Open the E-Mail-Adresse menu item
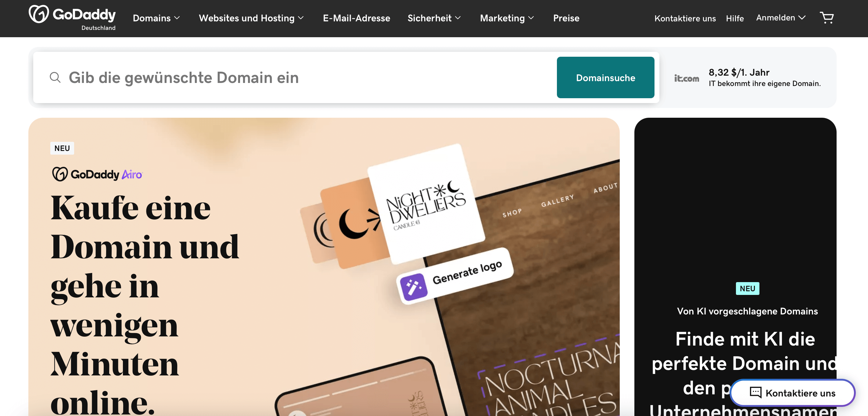Viewport: 868px width, 416px height. pos(357,18)
